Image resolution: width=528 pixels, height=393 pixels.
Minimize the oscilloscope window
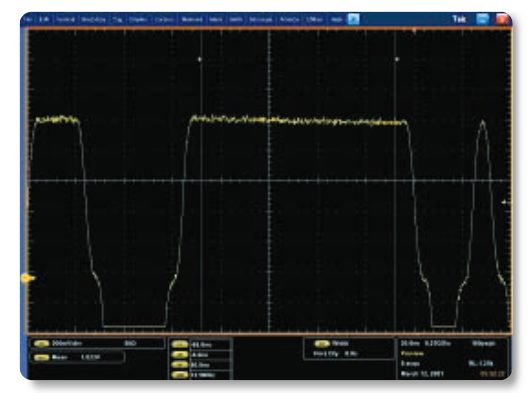click(x=482, y=19)
